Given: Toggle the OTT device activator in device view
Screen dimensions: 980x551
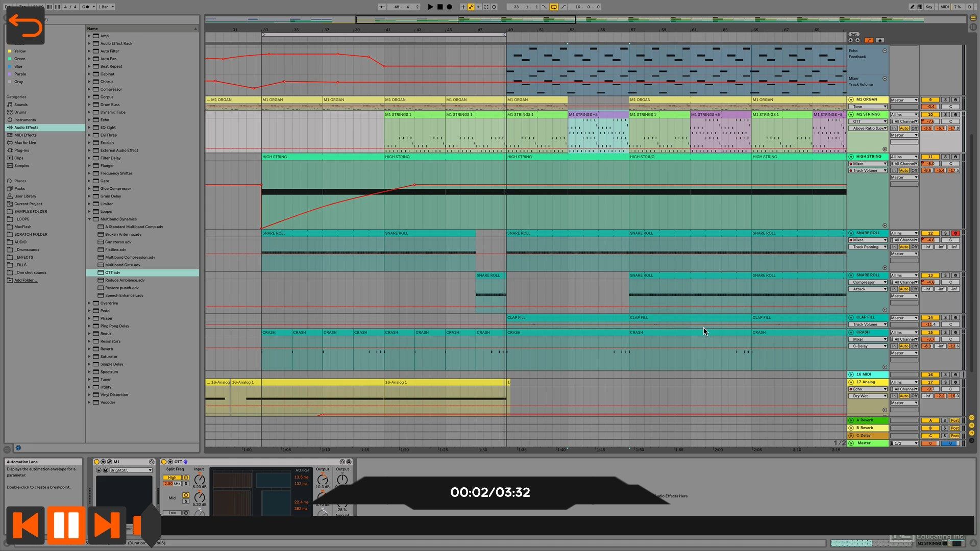Looking at the screenshot, I should (x=164, y=462).
